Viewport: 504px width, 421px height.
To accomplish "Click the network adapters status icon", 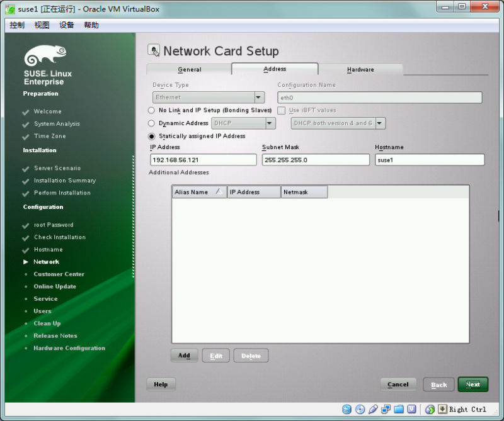I will click(x=386, y=410).
